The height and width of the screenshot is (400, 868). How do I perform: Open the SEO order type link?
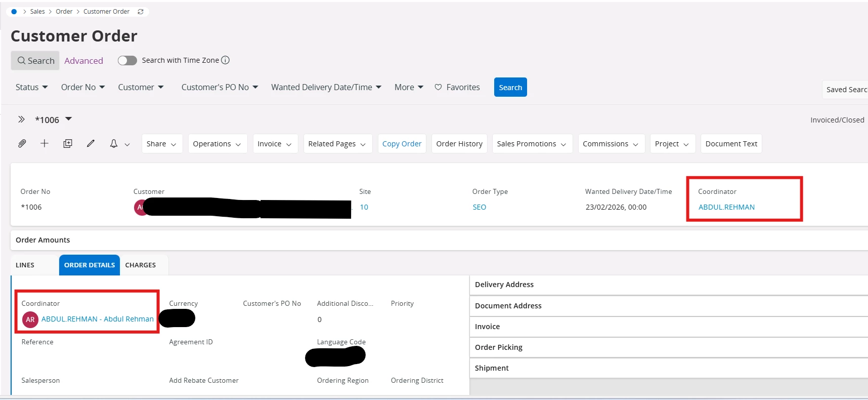pyautogui.click(x=479, y=207)
